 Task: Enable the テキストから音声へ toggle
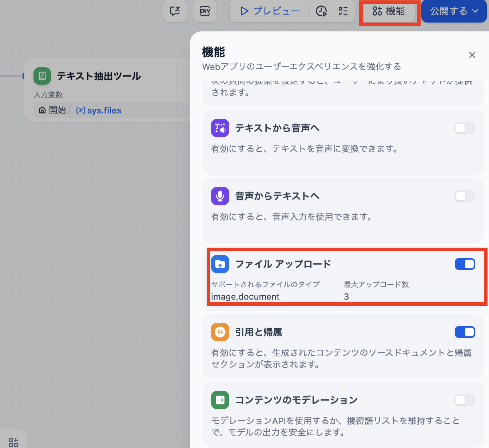(x=465, y=128)
